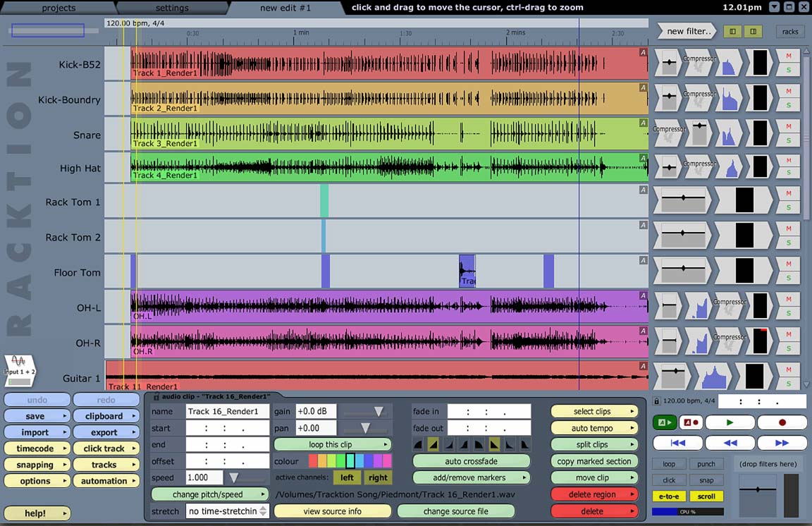812x526 pixels.
Task: Click the fast-forward transport button
Action: (x=782, y=443)
